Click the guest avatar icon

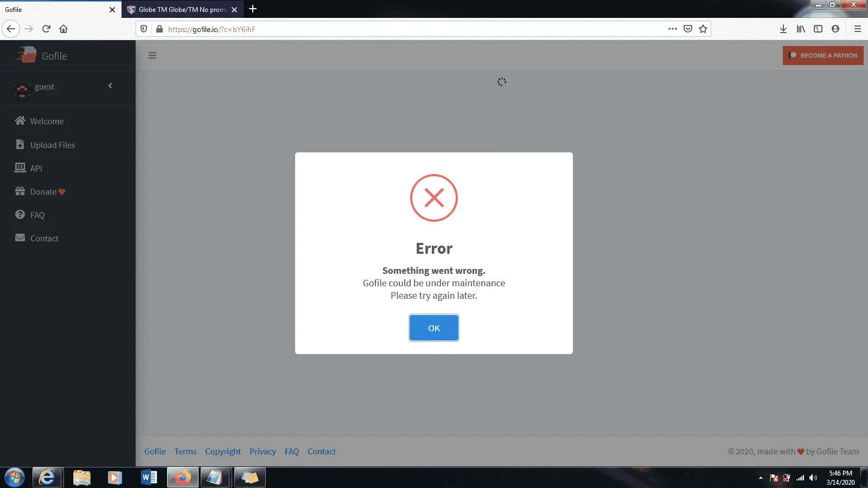(22, 91)
